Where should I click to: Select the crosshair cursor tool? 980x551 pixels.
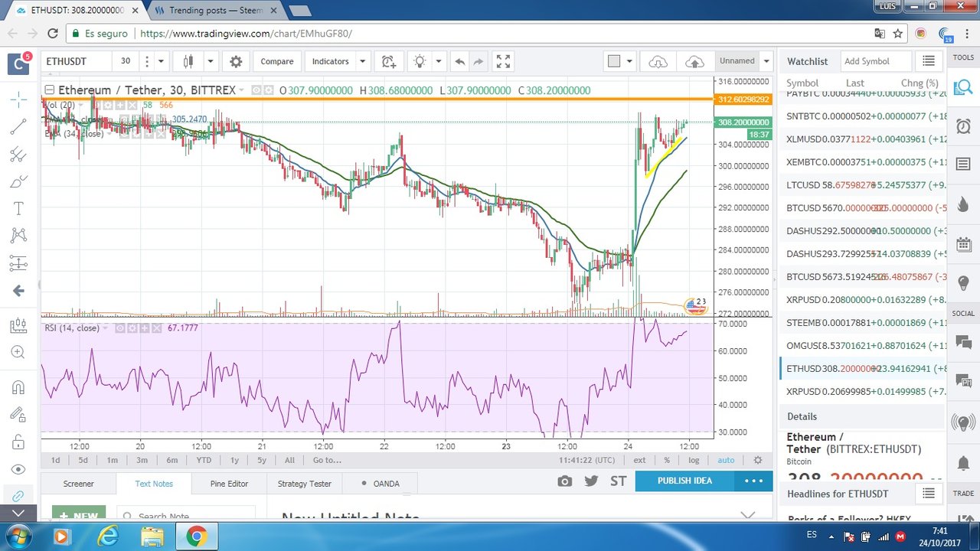click(18, 99)
